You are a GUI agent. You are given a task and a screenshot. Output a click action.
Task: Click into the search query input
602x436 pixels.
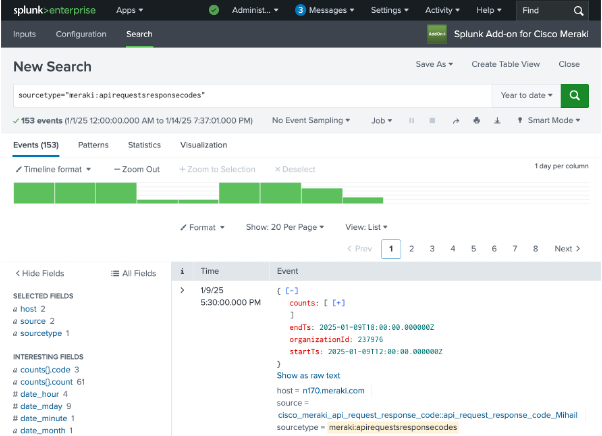click(x=252, y=96)
